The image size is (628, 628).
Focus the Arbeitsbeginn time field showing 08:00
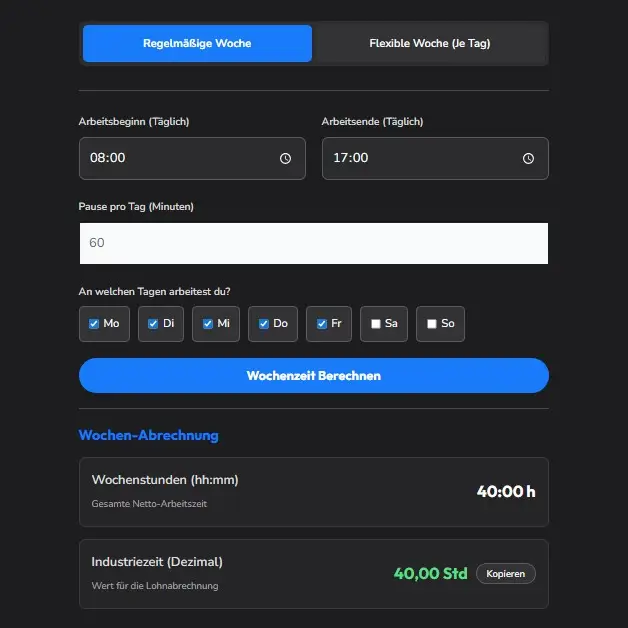pos(170,158)
